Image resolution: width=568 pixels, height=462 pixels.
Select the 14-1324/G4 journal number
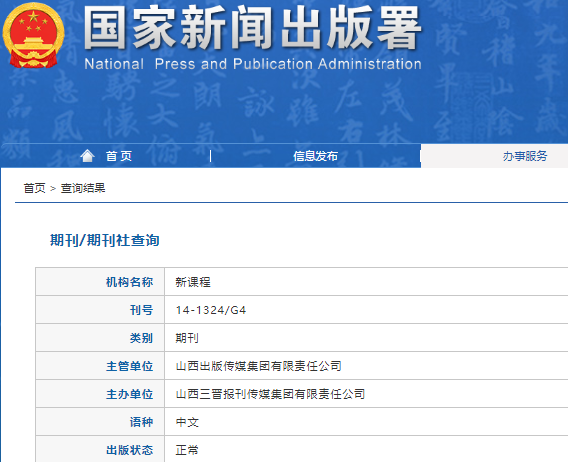point(211,310)
